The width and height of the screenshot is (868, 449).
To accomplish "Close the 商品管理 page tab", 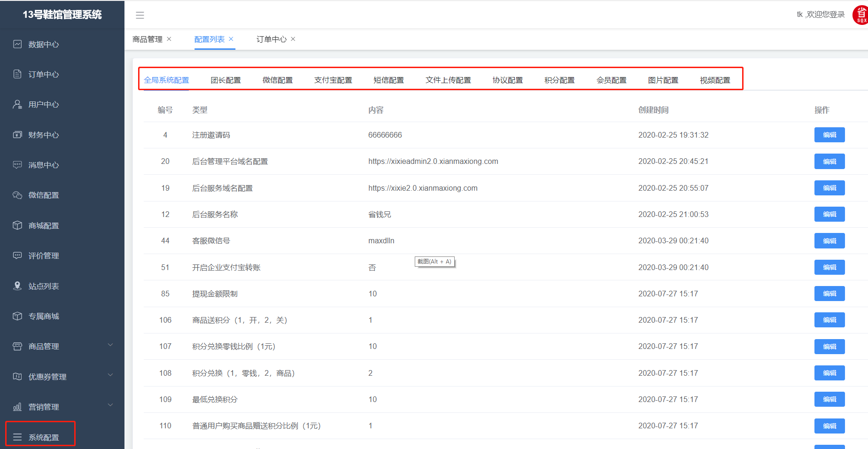I will pos(169,39).
